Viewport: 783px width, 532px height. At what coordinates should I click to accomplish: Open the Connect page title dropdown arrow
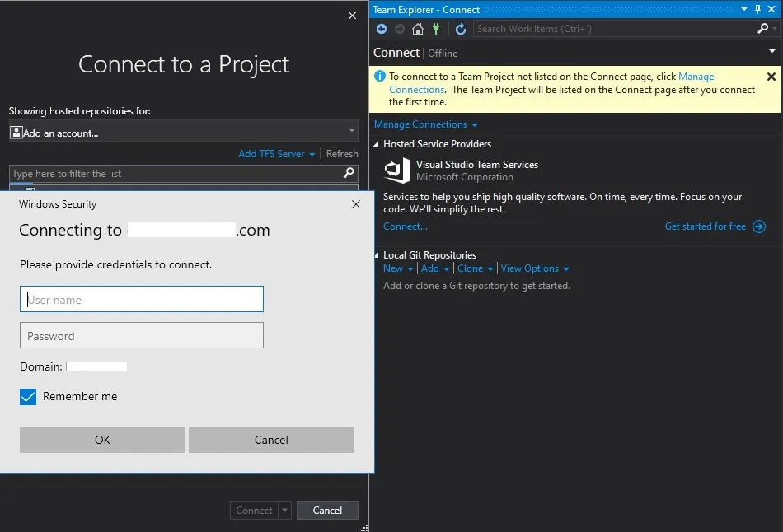pos(772,51)
